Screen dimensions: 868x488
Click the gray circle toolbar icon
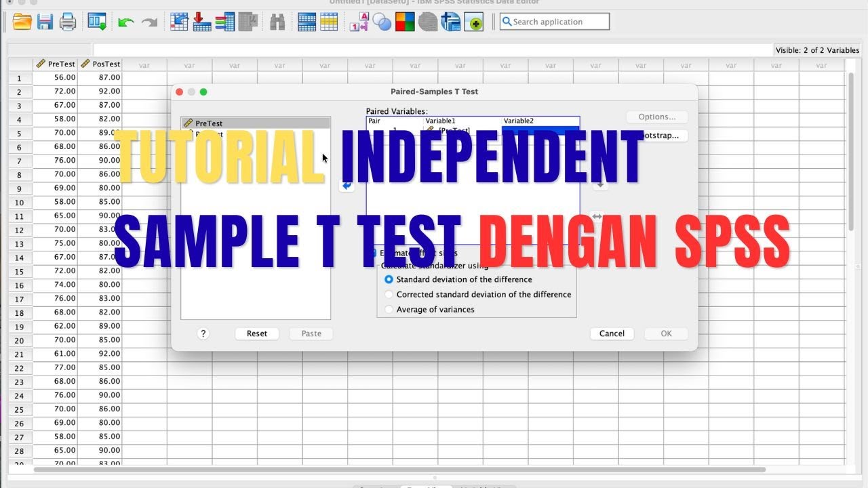pos(428,22)
